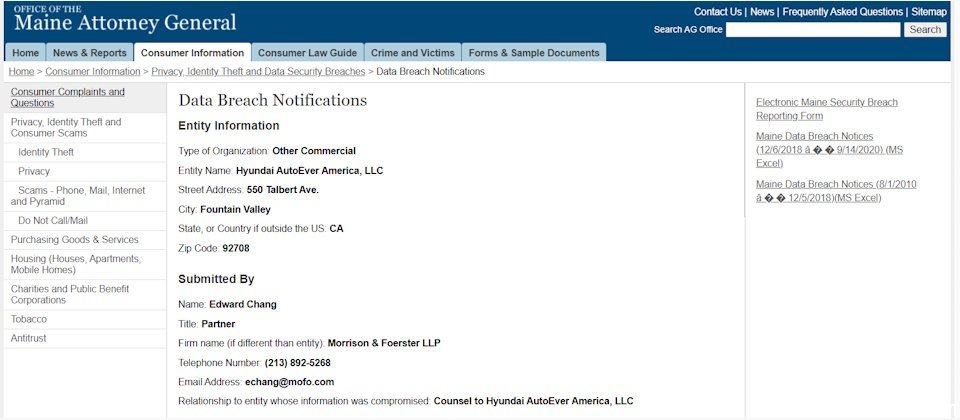
Task: Open the Sitemap link
Action: click(928, 12)
